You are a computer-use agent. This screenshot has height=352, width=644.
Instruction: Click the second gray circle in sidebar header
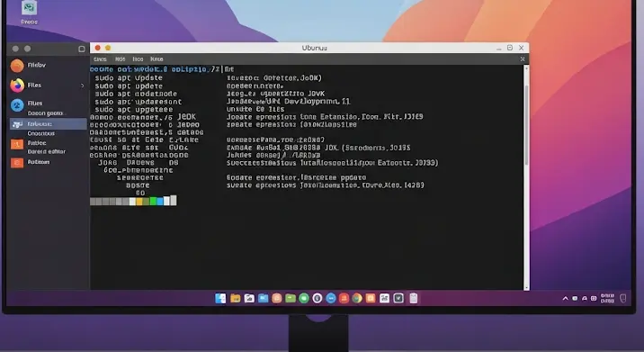coord(28,49)
